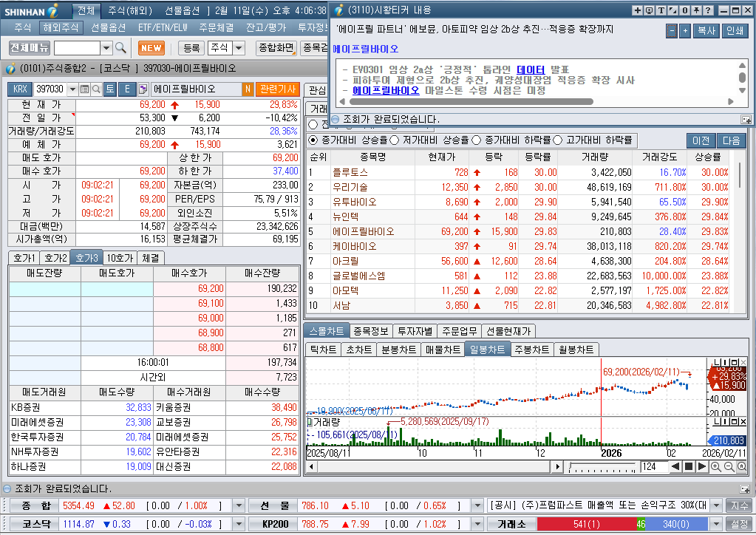
Task: Click the screen capture icon in main status bar
Action: click(744, 488)
